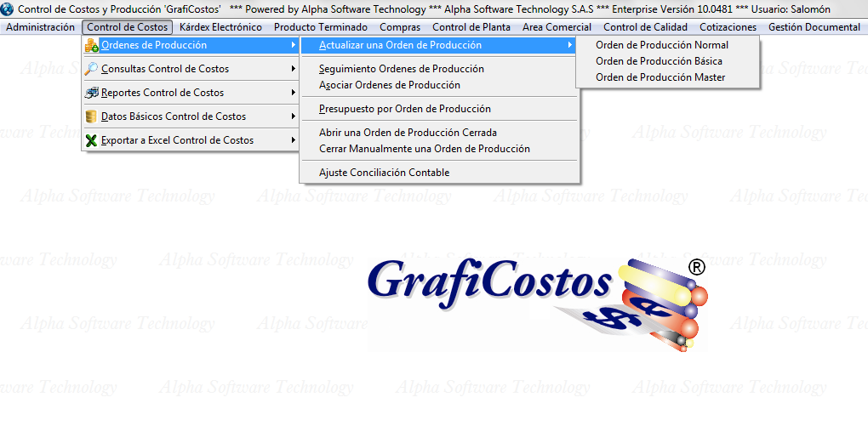Screen dimensions: 868x426
Task: Expand arrow of Actualizar una Orden de Producción
Action: 570,45
